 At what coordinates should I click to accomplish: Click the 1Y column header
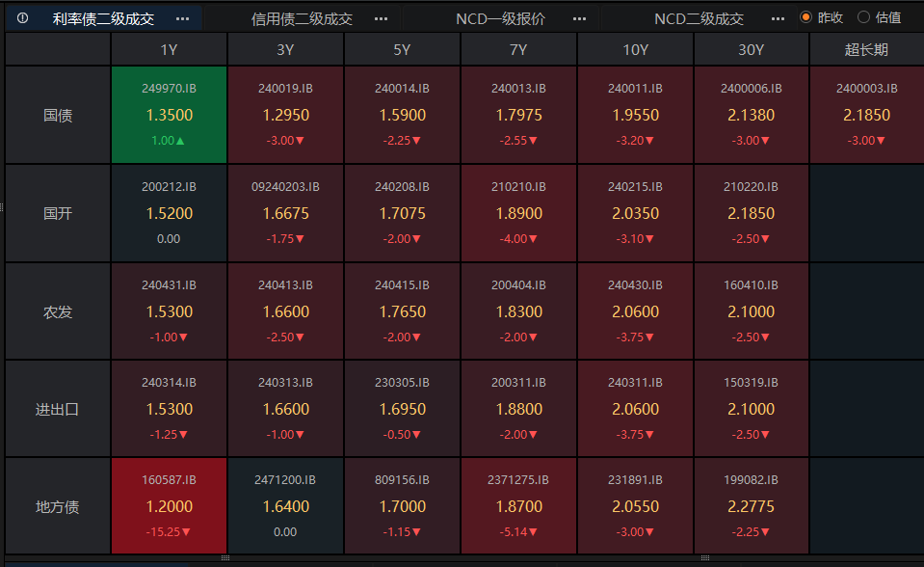(x=170, y=50)
